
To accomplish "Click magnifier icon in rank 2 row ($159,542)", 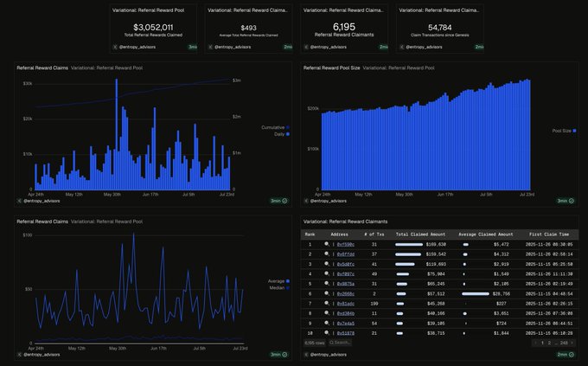I will (327, 254).
